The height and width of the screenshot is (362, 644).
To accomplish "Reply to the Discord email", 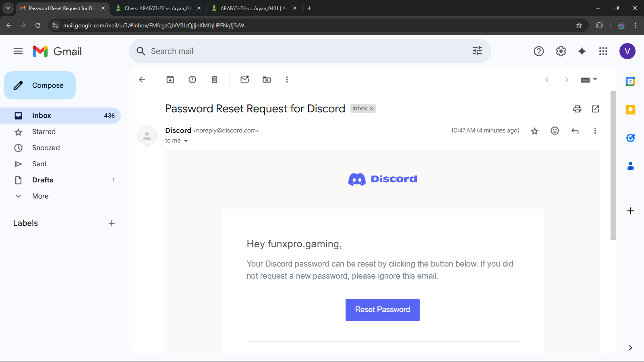I will coord(575,131).
